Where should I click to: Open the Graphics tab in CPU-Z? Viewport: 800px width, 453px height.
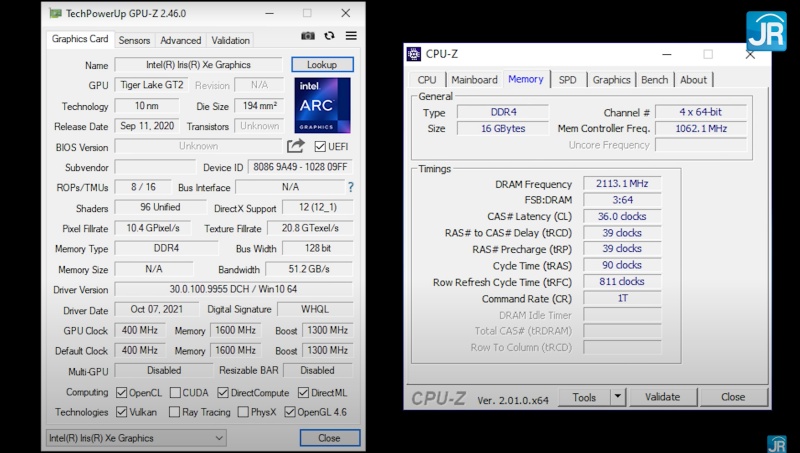pyautogui.click(x=611, y=80)
